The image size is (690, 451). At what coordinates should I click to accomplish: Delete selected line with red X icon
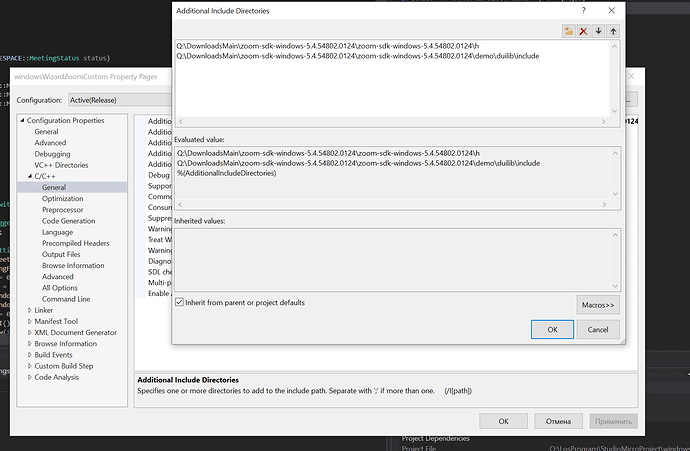584,31
